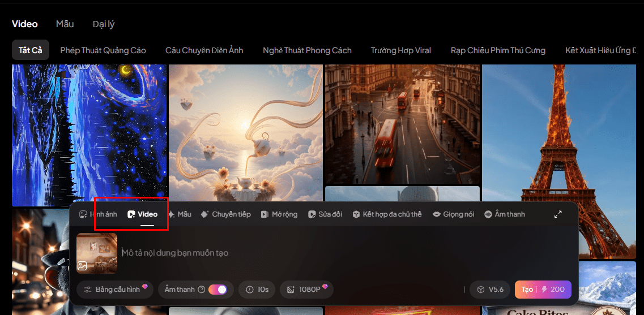Select Nghệ Thuật Phong Cách category
The height and width of the screenshot is (315, 644).
tap(307, 50)
